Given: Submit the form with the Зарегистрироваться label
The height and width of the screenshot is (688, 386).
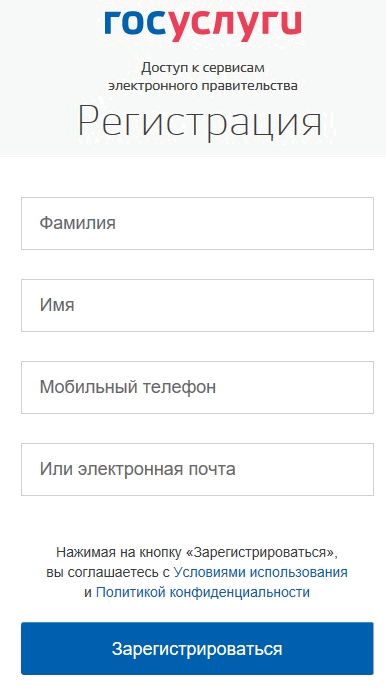Looking at the screenshot, I should click(x=197, y=649).
